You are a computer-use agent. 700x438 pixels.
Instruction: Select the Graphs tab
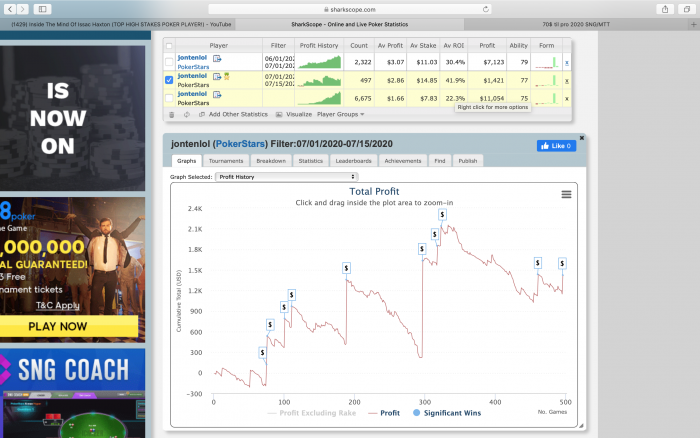coord(187,161)
